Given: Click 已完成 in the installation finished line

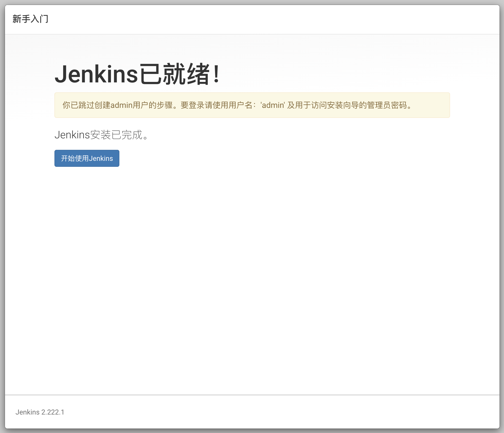Looking at the screenshot, I should click(x=127, y=135).
